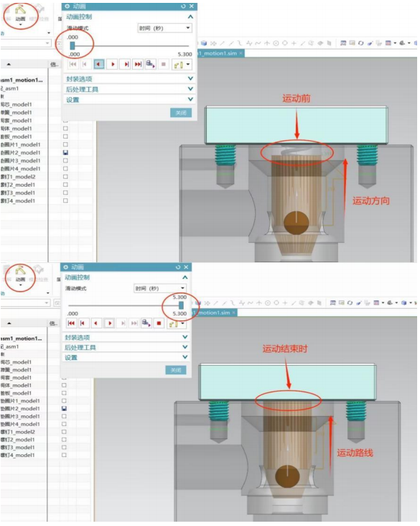Click the 关闭 button in the panel showing time .000
The width and height of the screenshot is (420, 526).
[x=181, y=113]
